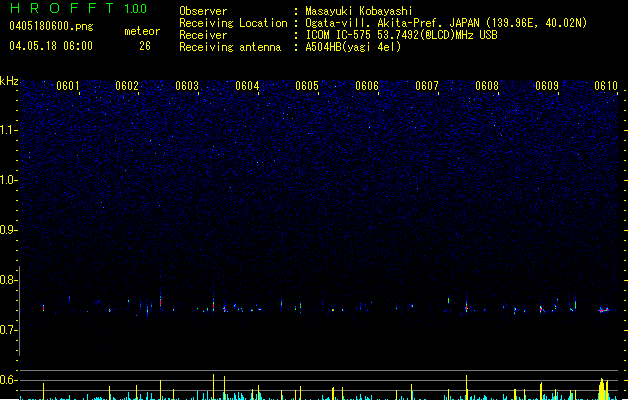Click the tall yellow power spike near 0610

pos(603,389)
